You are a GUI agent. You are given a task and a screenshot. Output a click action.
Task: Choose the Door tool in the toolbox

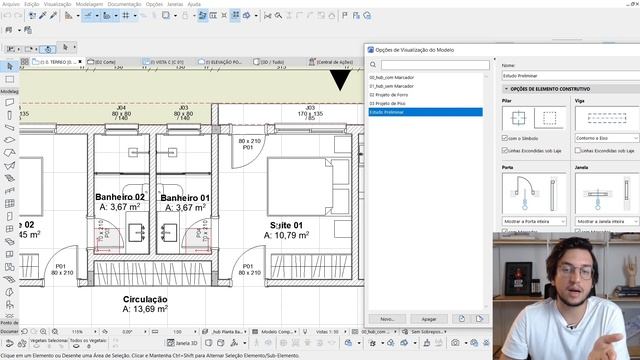(x=9, y=216)
